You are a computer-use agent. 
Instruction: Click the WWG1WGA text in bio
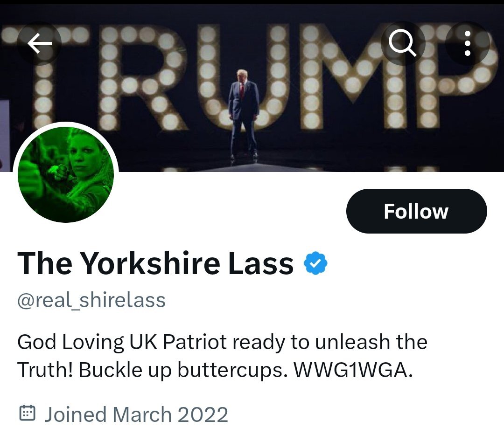coord(353,370)
